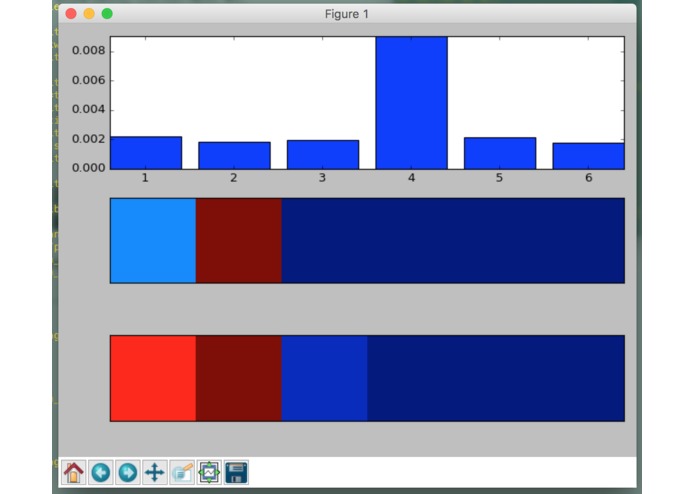Click the x-axis label 2

point(234,178)
